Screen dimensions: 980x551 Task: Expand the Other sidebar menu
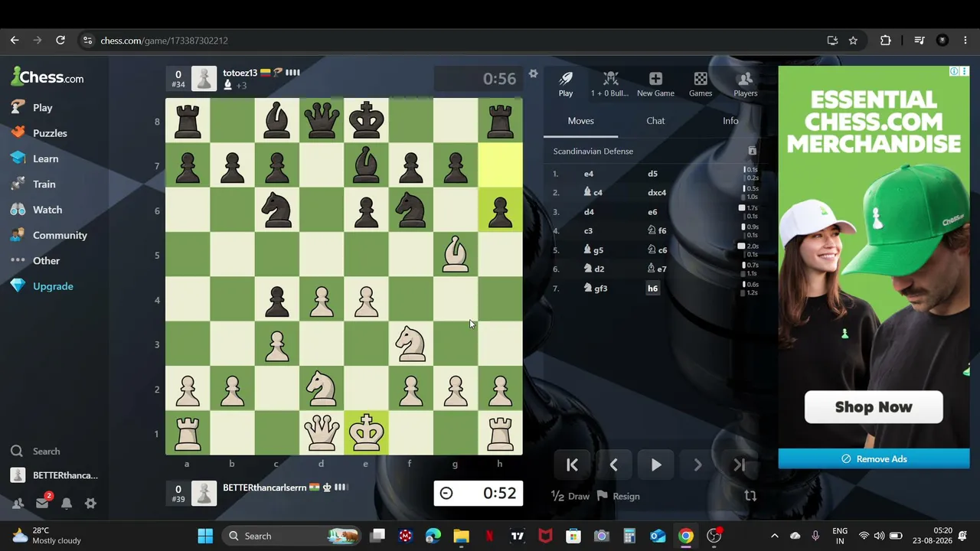[x=35, y=261]
